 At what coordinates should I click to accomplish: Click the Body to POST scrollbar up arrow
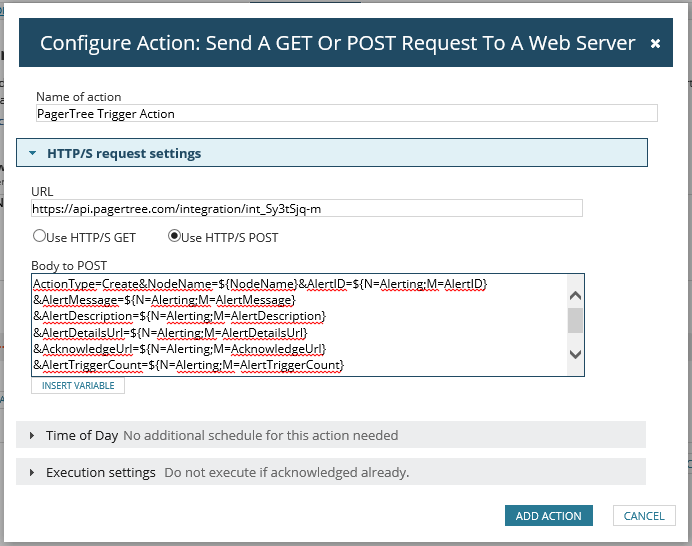(x=575, y=294)
